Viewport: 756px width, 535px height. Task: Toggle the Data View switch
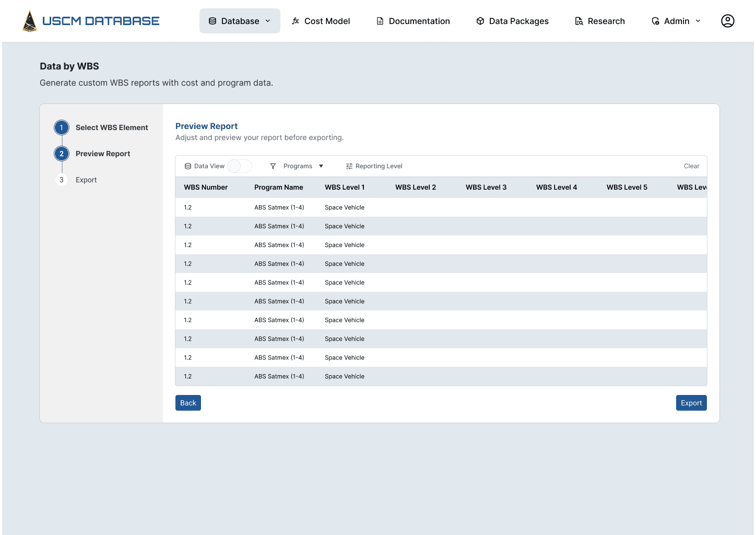tap(240, 166)
